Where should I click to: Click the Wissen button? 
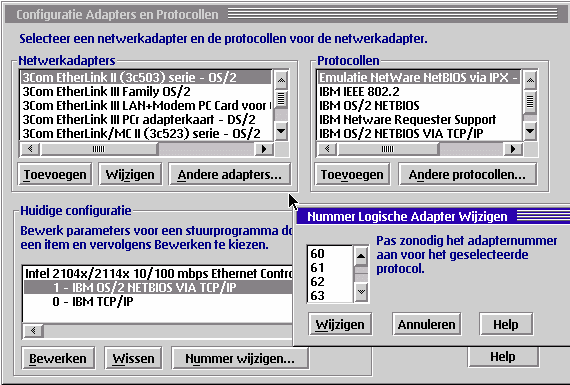[133, 358]
